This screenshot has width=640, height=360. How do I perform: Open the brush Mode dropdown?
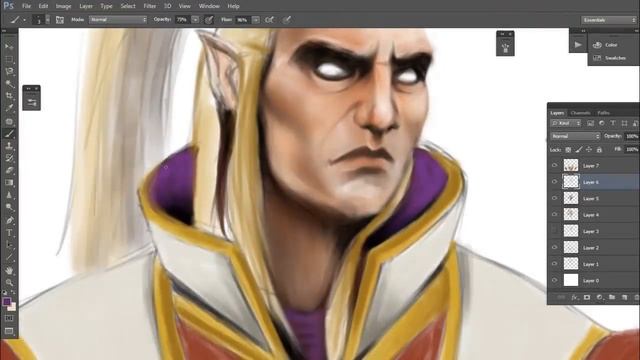(x=118, y=20)
